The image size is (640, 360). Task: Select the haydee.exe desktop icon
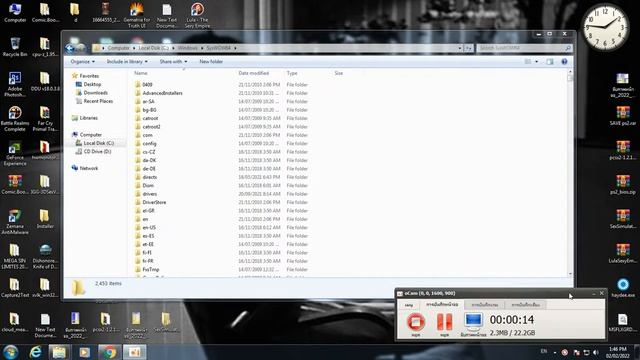tap(623, 287)
